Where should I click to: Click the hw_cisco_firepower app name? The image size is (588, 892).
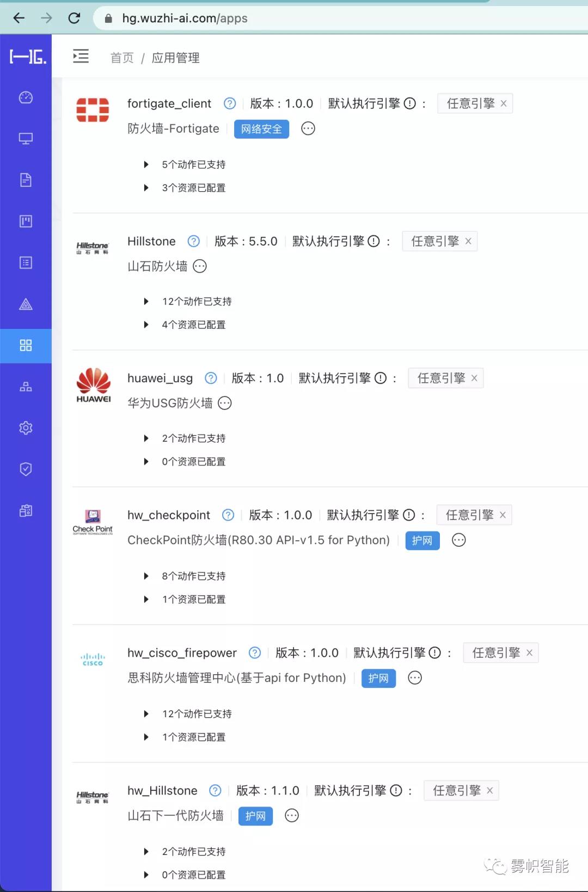click(182, 653)
